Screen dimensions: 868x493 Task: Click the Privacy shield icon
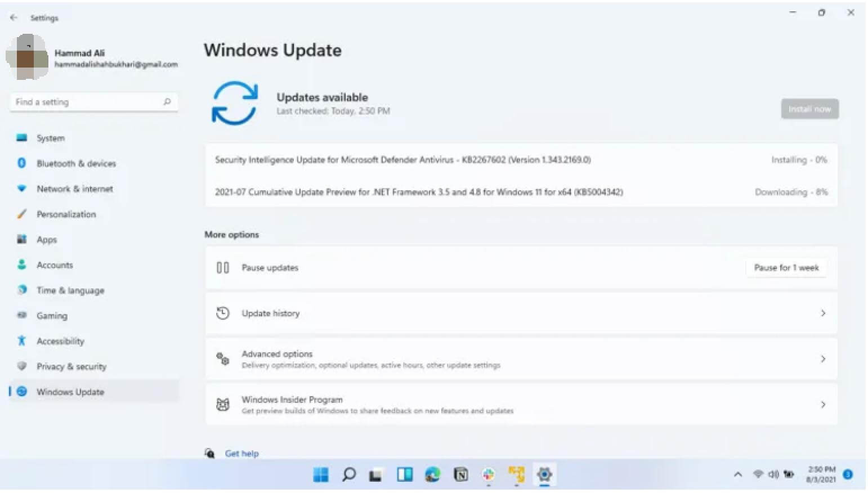point(21,366)
